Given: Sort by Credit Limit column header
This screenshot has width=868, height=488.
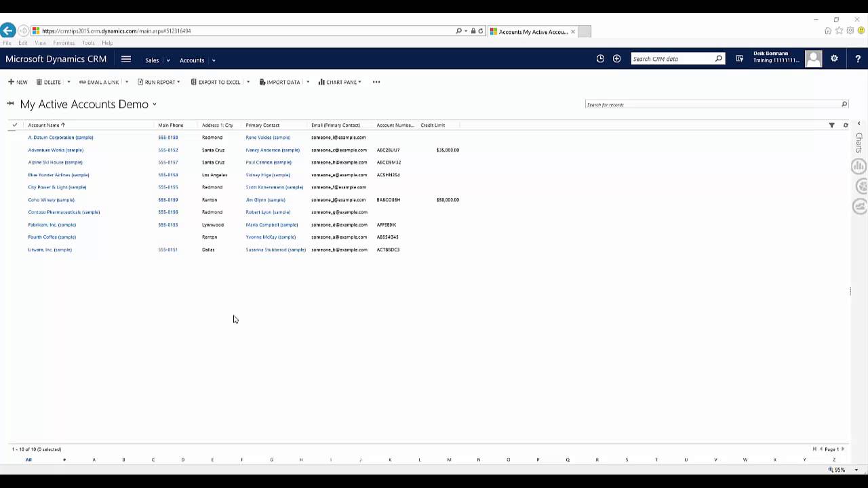Looking at the screenshot, I should (x=433, y=125).
